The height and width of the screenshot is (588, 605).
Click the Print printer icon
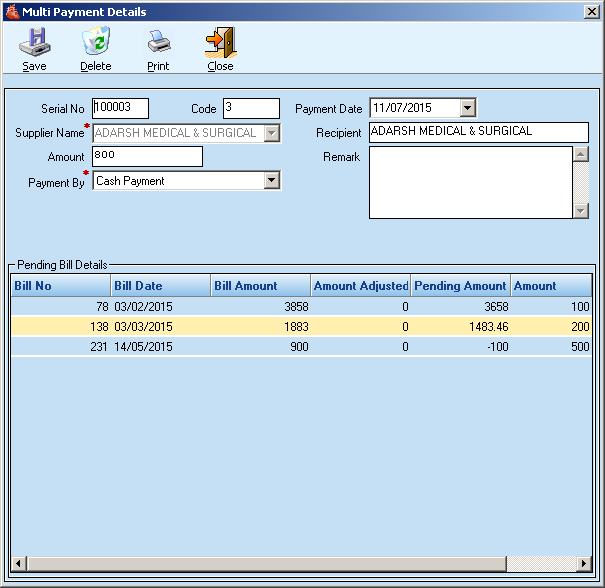pyautogui.click(x=158, y=42)
